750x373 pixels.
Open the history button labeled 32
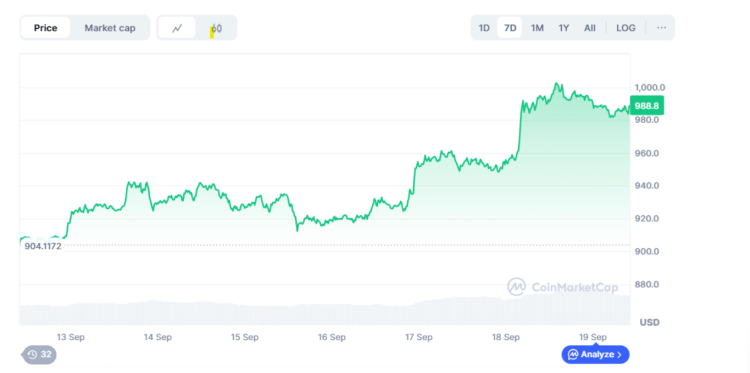tap(40, 354)
